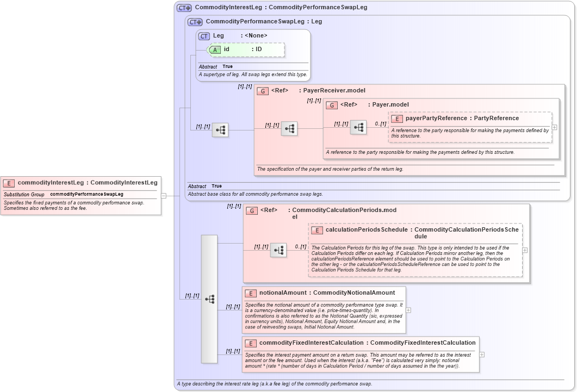Expand payerPartyReference using its plus button

tap(554, 128)
